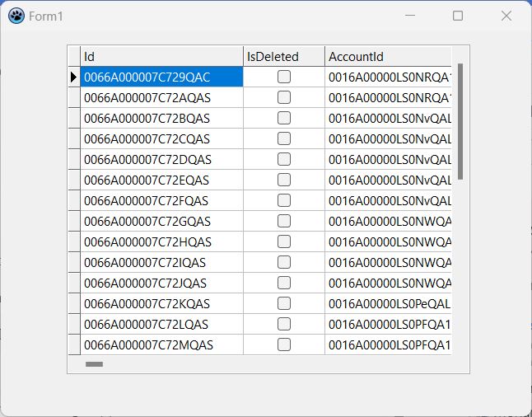Click row header of 0066A000007C72EQAS

click(74, 180)
